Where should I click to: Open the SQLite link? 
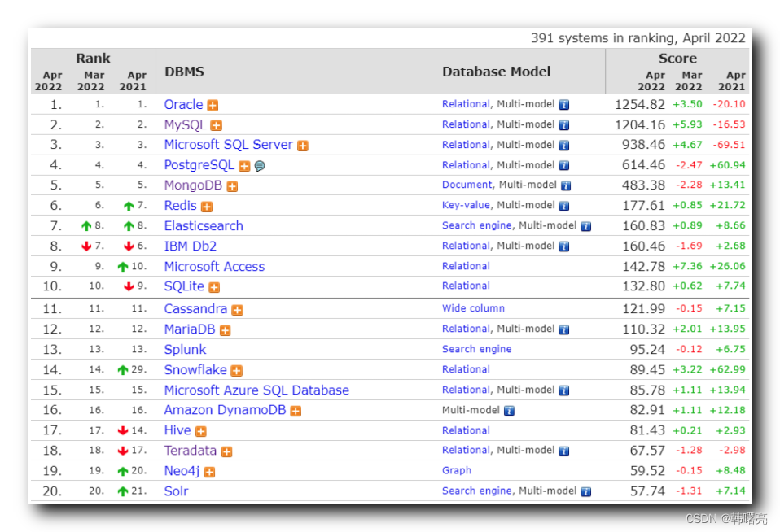coord(184,287)
